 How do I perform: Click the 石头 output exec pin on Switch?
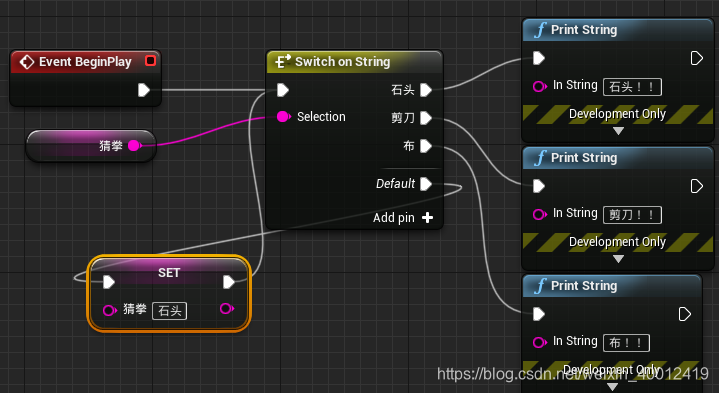tap(426, 90)
